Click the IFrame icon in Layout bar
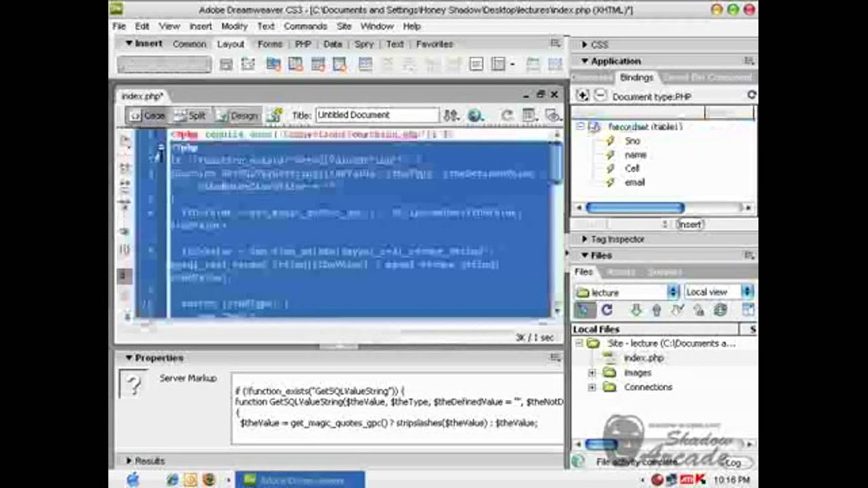 click(476, 64)
